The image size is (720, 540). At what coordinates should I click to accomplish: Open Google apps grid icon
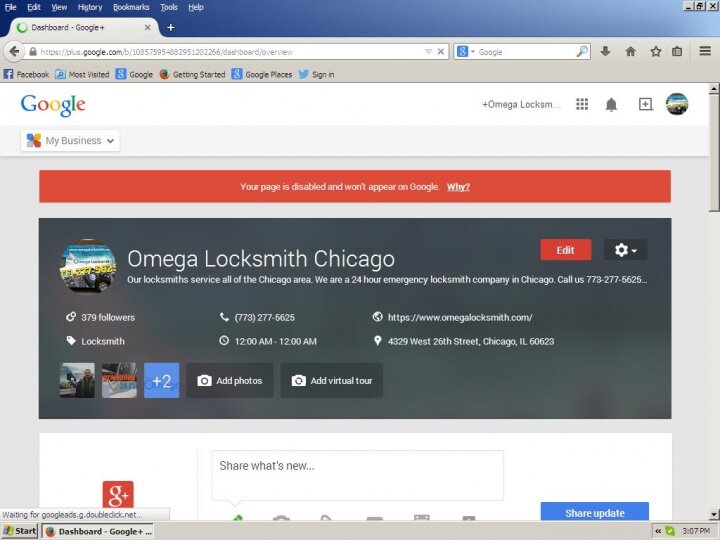point(582,104)
